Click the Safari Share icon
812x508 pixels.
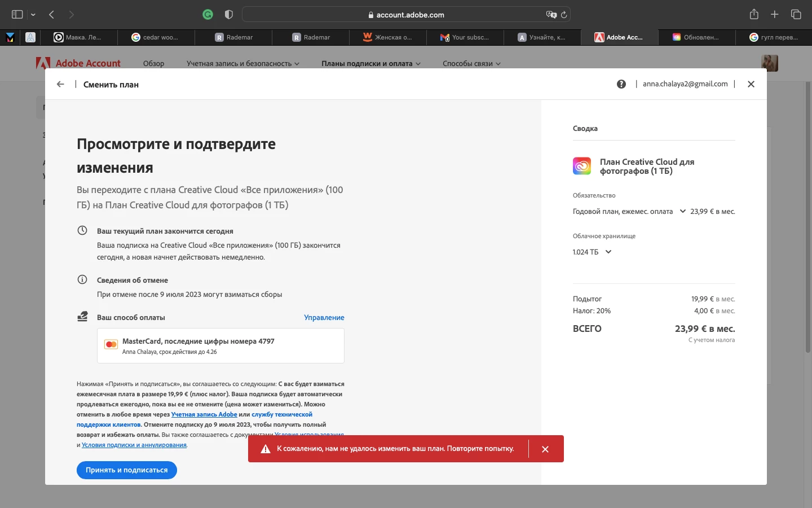(x=754, y=14)
